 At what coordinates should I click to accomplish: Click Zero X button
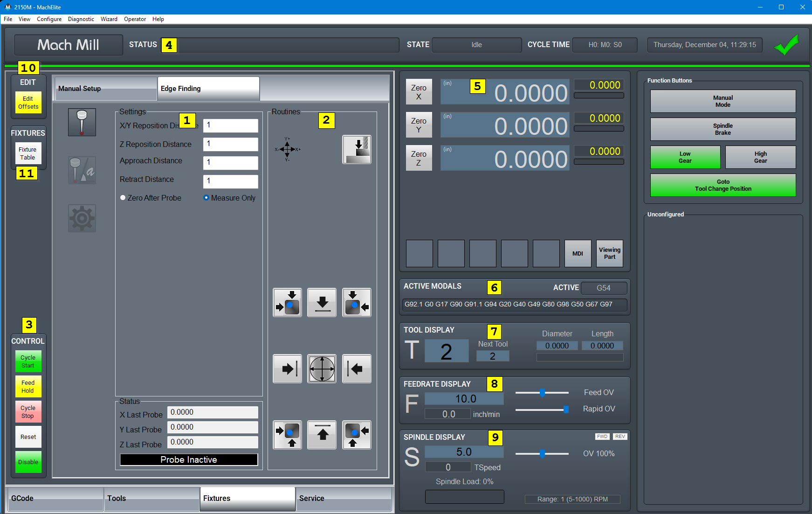(419, 92)
